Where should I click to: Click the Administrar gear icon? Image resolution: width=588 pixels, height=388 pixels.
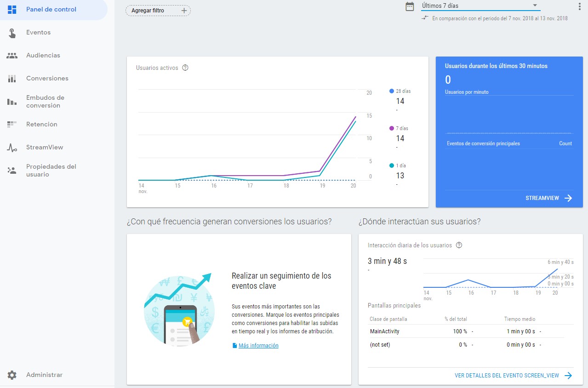pyautogui.click(x=12, y=375)
